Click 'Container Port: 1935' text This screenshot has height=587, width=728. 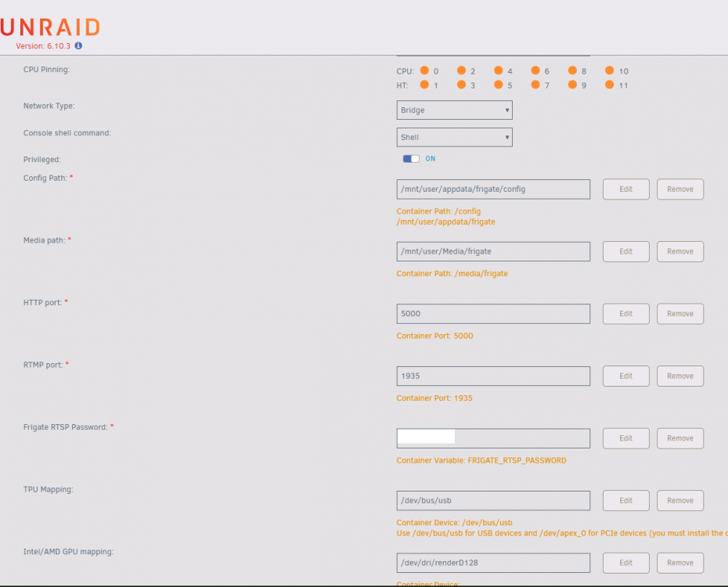[x=434, y=398]
